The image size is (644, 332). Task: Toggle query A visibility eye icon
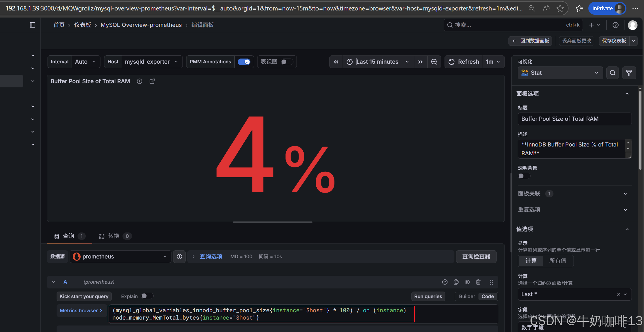coord(467,282)
